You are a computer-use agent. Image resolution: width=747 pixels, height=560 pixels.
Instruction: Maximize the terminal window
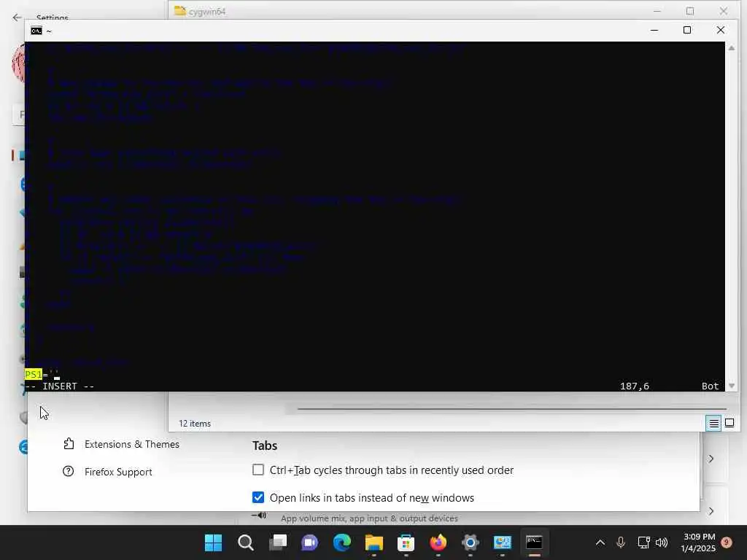[x=687, y=30]
